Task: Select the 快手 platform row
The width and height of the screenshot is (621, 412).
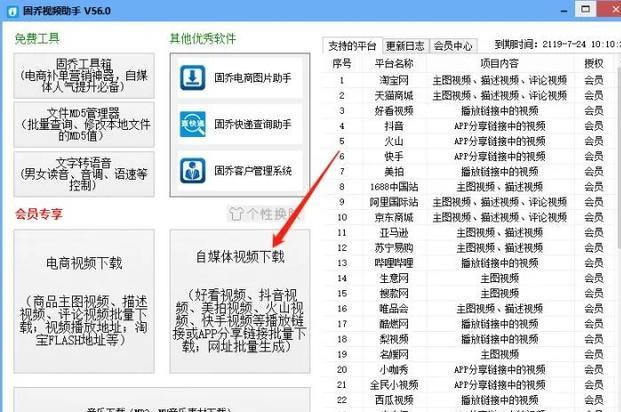Action: point(469,156)
